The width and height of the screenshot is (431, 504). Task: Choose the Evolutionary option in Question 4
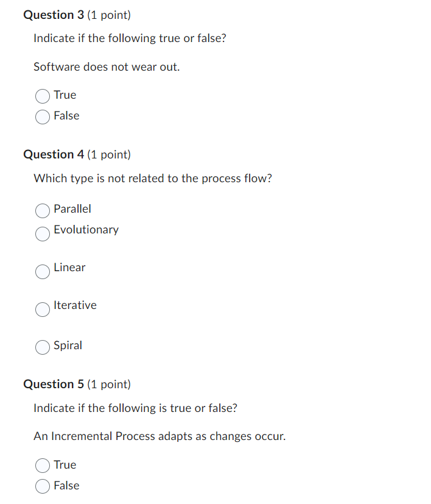pyautogui.click(x=43, y=234)
